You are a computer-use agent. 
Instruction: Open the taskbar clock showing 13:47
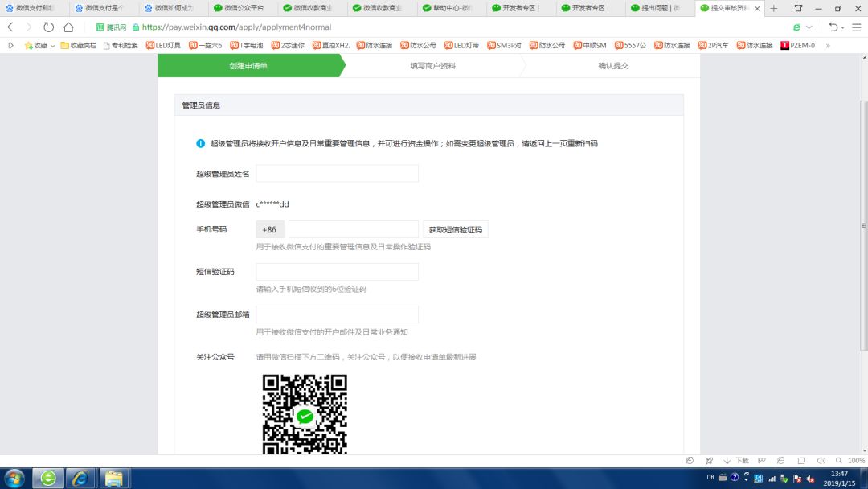(x=839, y=479)
